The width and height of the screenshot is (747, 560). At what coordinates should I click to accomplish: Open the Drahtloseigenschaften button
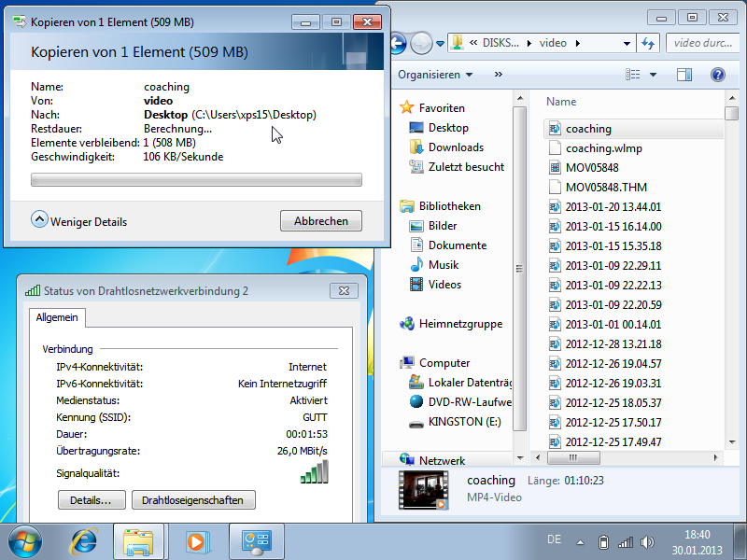pyautogui.click(x=193, y=500)
